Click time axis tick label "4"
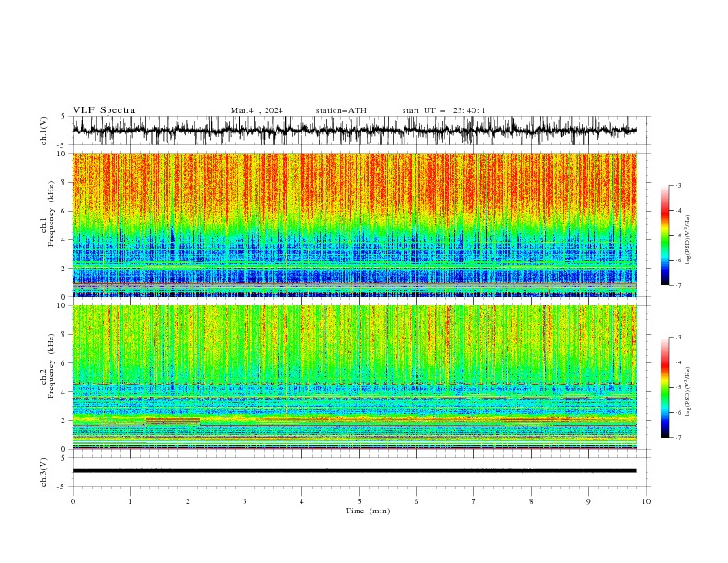The height and width of the screenshot is (563, 728). click(x=302, y=501)
